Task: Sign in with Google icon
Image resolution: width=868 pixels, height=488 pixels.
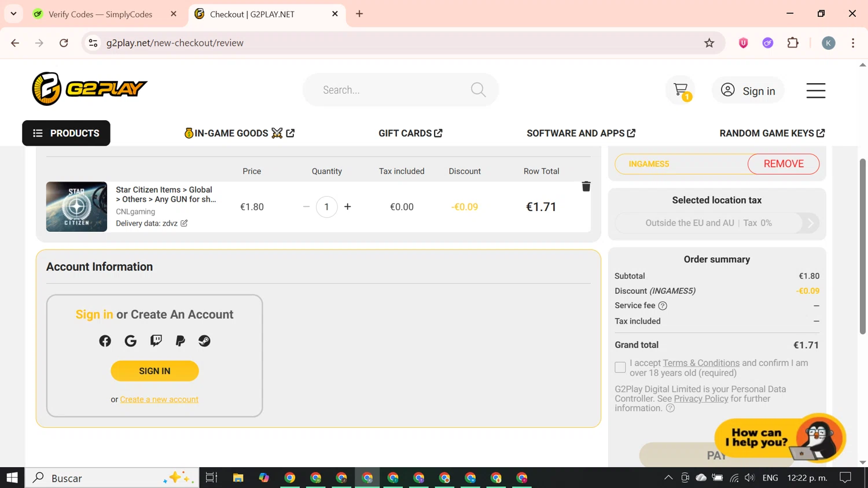Action: coord(131,341)
